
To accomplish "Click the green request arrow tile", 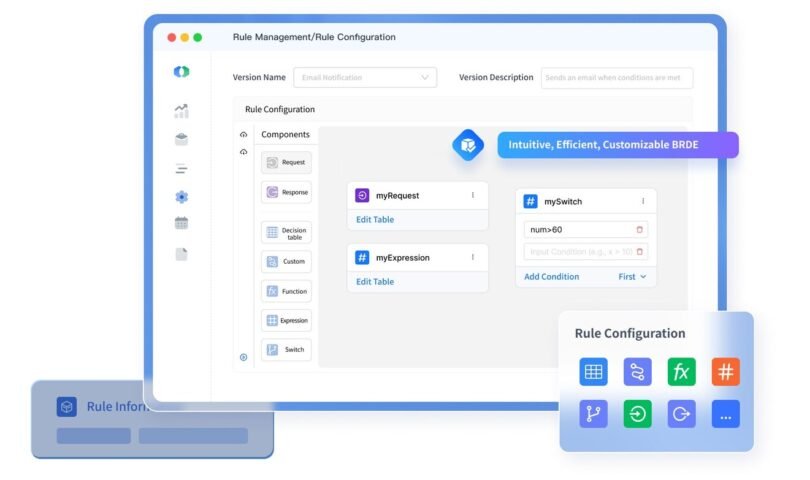I will click(x=637, y=414).
